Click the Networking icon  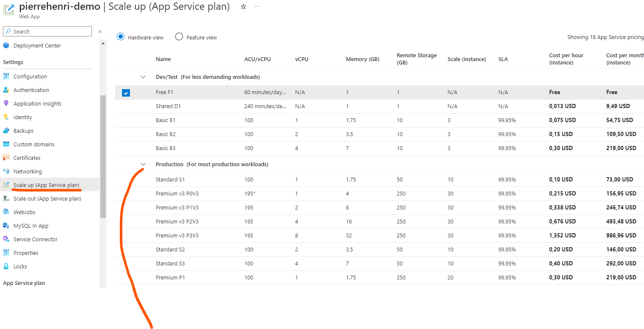click(6, 171)
